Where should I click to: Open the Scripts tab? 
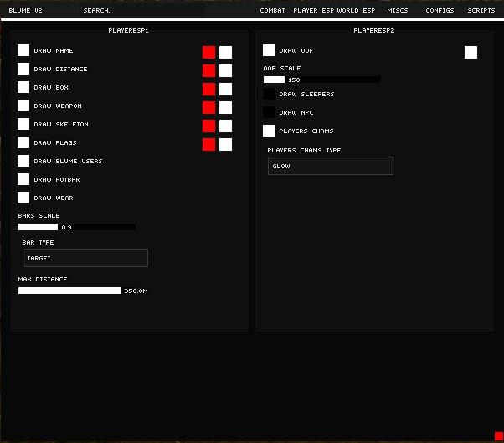click(481, 11)
